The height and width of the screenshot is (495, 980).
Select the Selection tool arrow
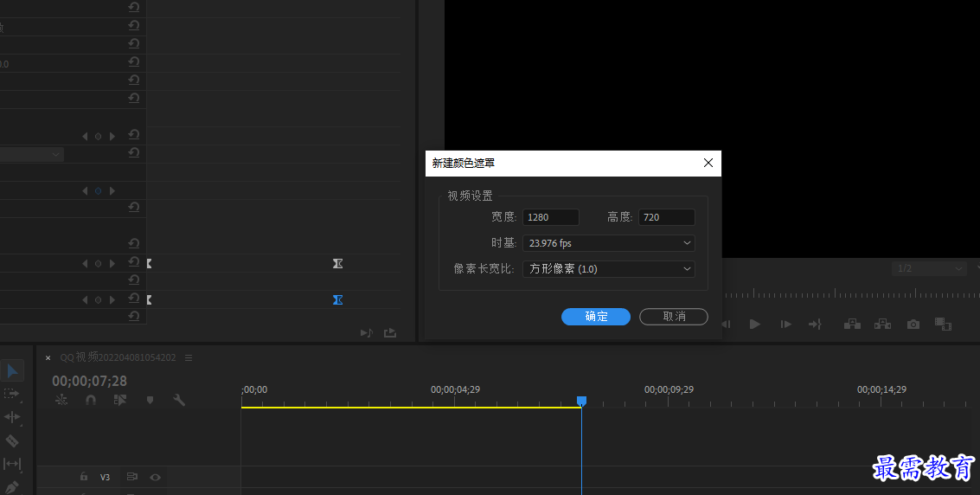(12, 370)
